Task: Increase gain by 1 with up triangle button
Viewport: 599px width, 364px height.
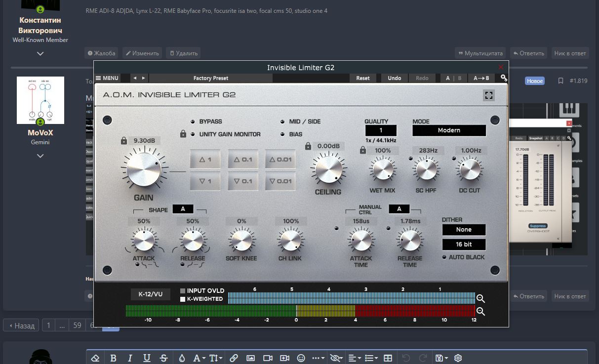Action: click(205, 160)
